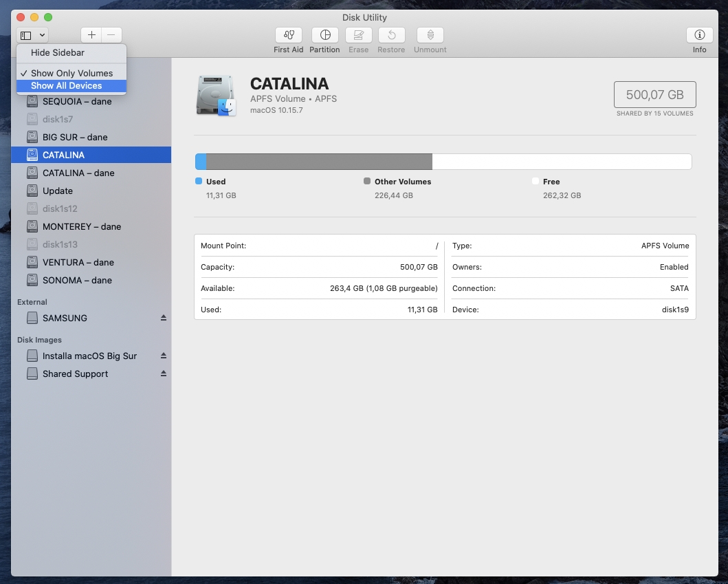Image resolution: width=728 pixels, height=584 pixels.
Task: Click the CATALINA volume title heading
Action: [289, 84]
